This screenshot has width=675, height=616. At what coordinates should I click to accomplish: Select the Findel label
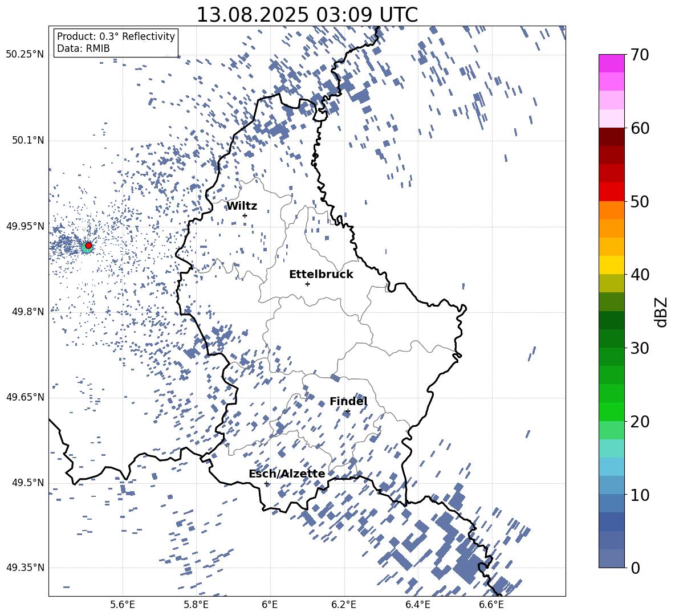pyautogui.click(x=348, y=401)
